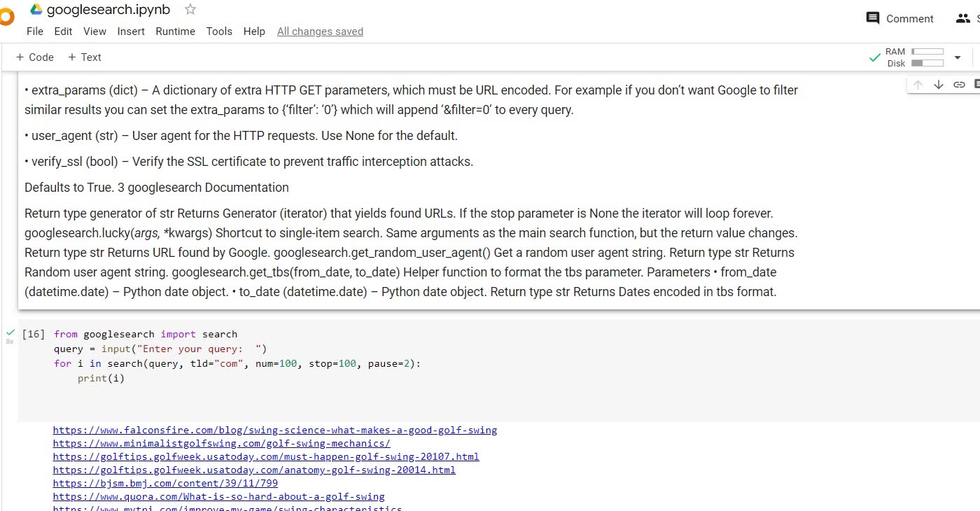Open the falconsfire.com golf swing link
This screenshot has height=511, width=980.
(x=275, y=430)
